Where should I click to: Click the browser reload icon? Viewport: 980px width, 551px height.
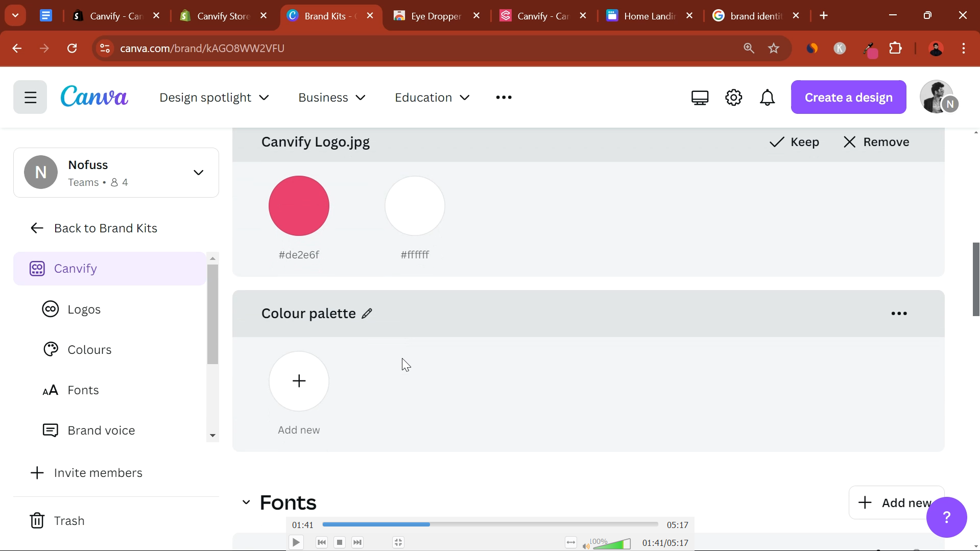(x=72, y=48)
